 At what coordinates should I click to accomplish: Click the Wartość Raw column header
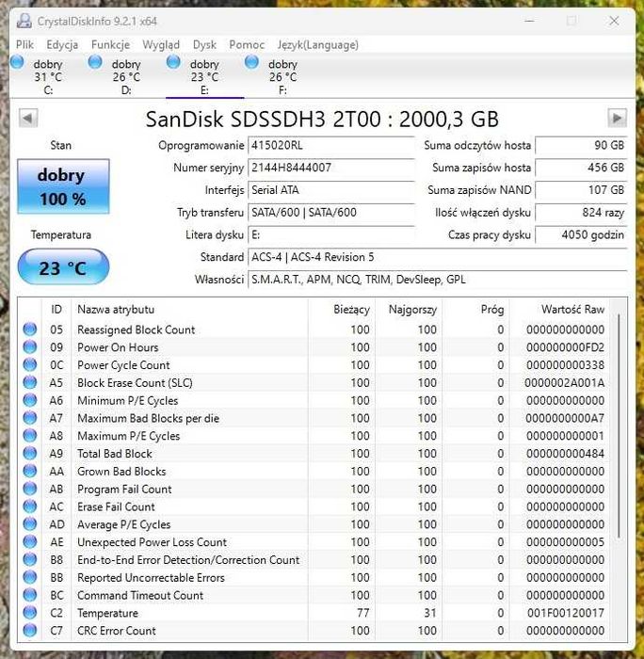(559, 310)
